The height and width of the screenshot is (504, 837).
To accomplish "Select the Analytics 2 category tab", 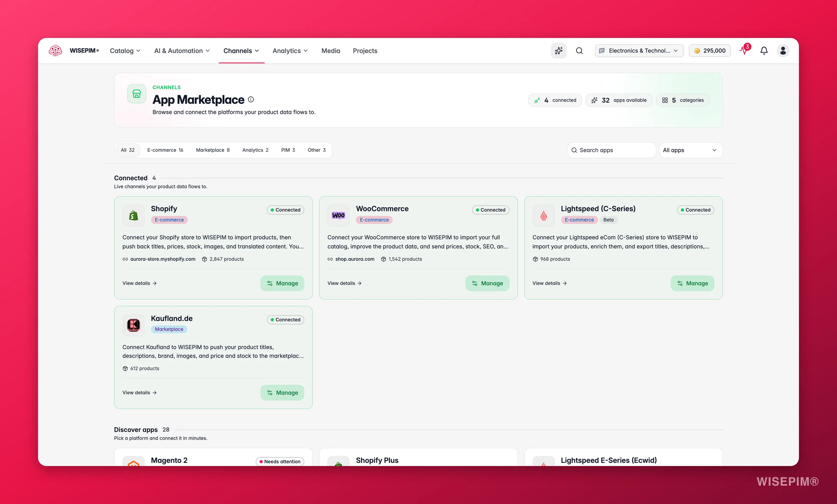I will pos(255,150).
